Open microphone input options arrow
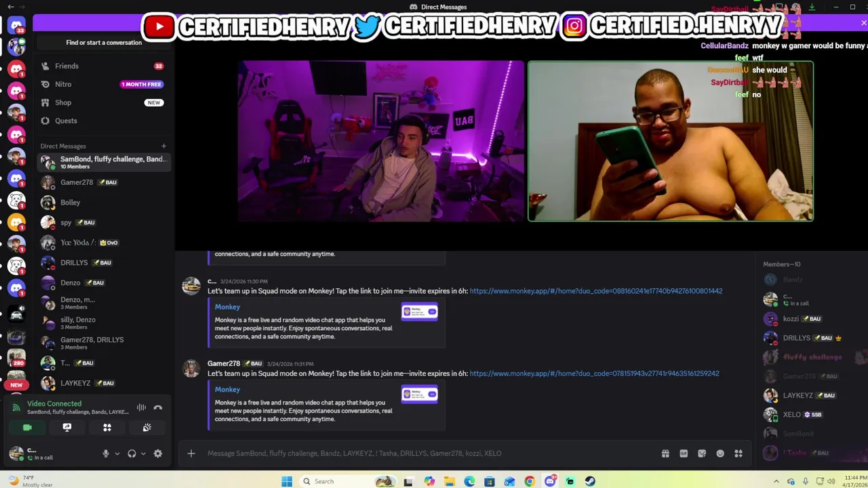868x488 pixels. coord(117,453)
